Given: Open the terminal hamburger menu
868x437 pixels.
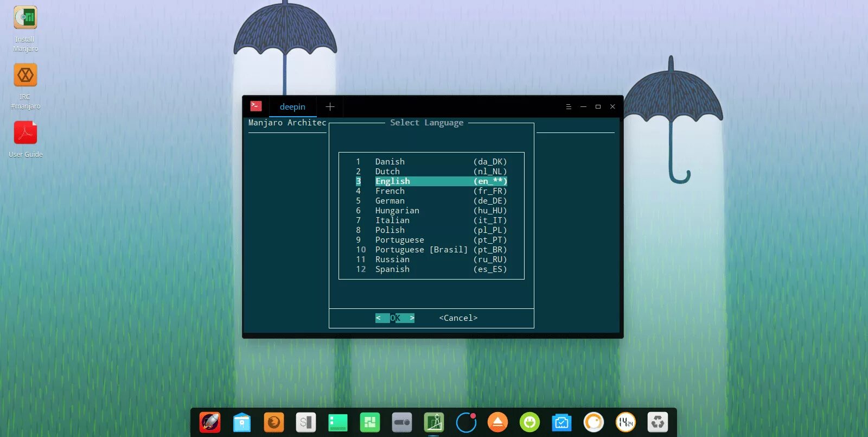Looking at the screenshot, I should point(569,107).
